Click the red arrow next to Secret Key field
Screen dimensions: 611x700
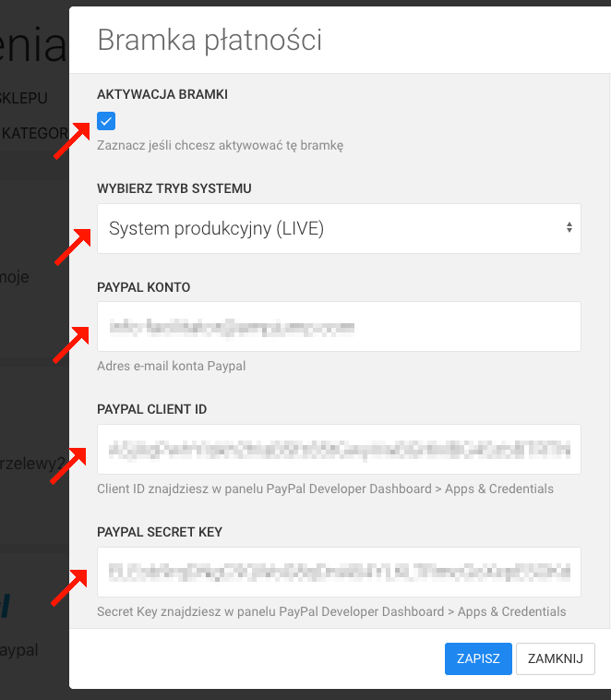(x=69, y=587)
